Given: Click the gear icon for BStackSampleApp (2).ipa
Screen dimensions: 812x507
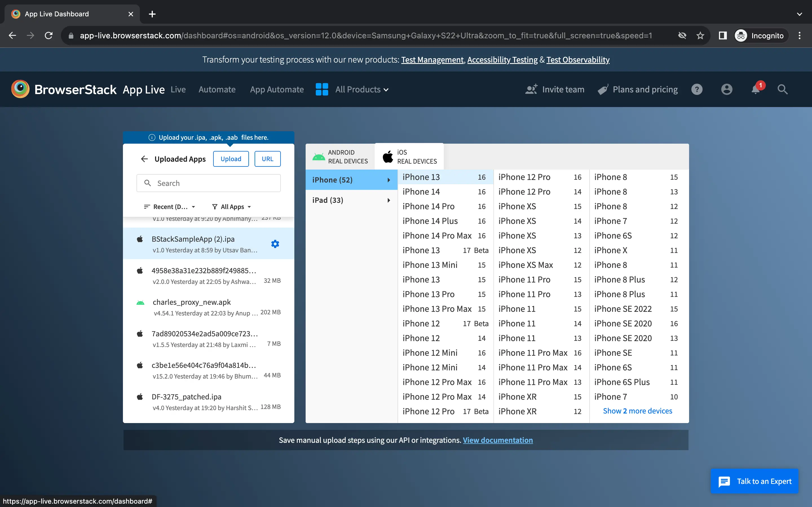Looking at the screenshot, I should coord(275,244).
